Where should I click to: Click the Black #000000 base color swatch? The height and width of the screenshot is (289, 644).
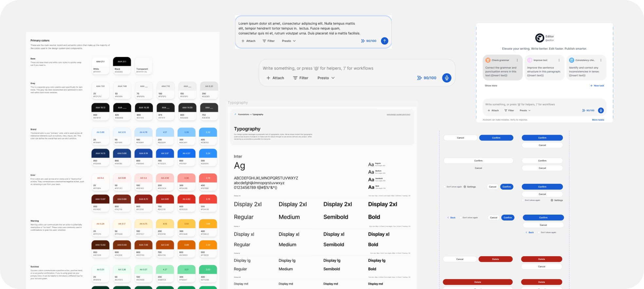(122, 66)
